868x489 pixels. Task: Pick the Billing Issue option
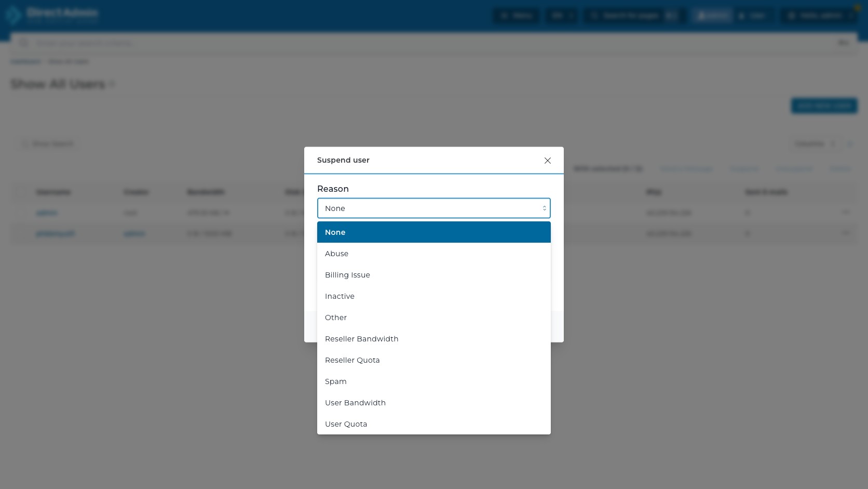(433, 275)
